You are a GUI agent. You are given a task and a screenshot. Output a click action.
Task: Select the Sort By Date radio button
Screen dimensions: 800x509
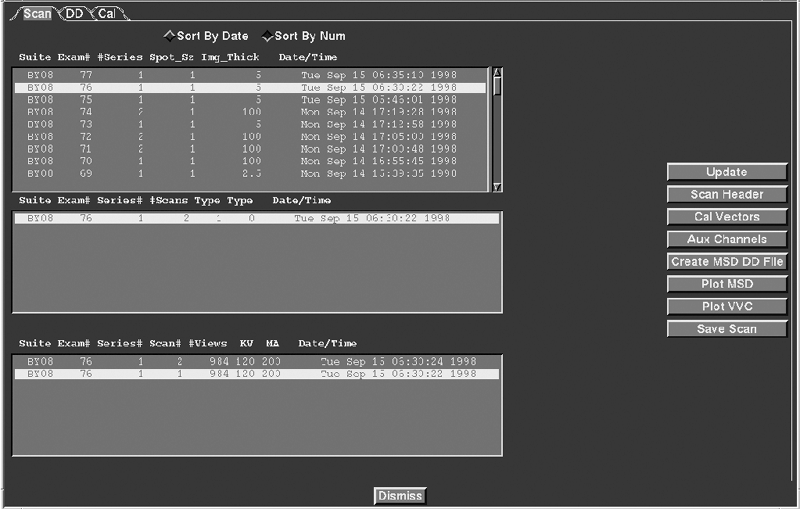[169, 36]
